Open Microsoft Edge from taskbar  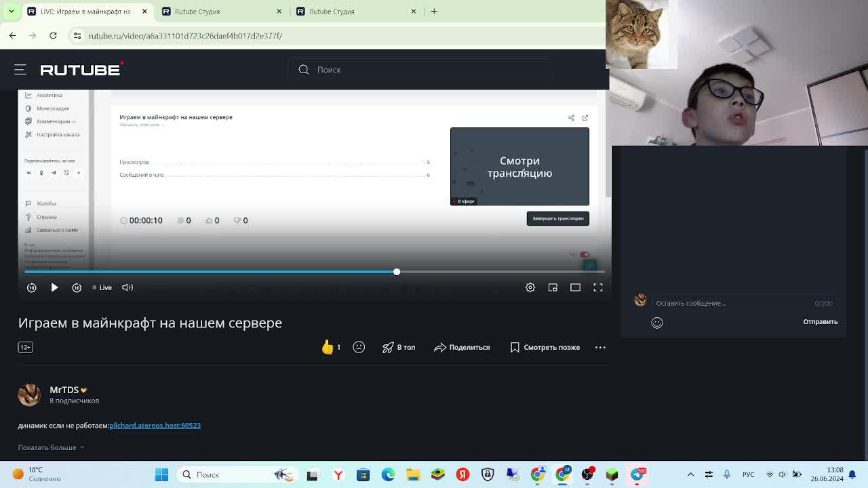[388, 474]
